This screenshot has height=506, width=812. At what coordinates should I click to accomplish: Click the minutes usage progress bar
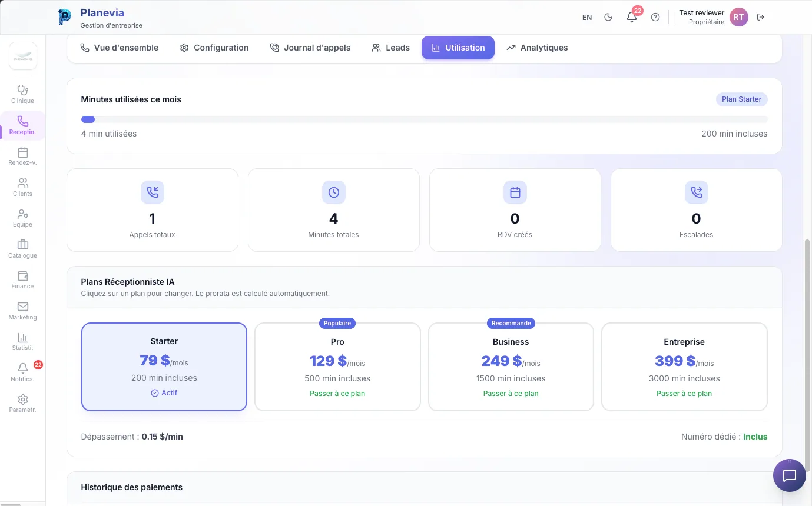click(x=425, y=119)
